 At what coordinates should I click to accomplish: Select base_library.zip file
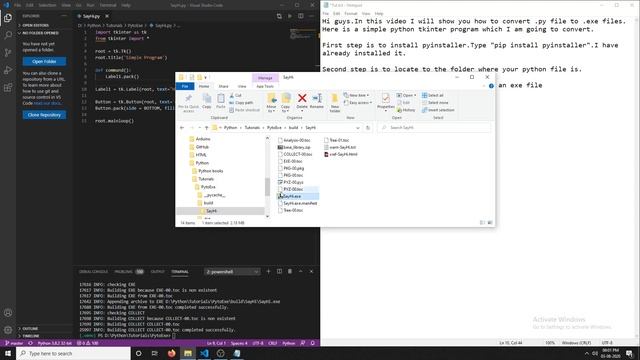[x=294, y=147]
